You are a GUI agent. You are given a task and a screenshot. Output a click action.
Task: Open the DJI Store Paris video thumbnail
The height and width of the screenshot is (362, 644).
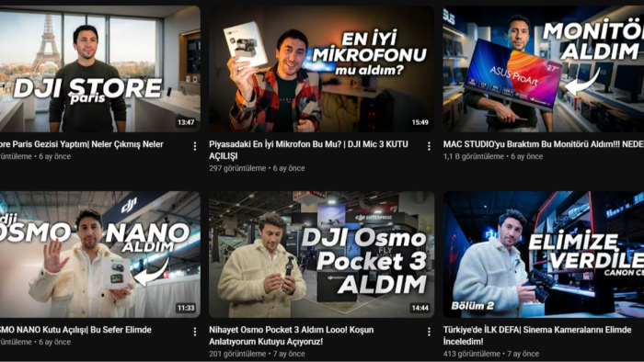tap(100, 69)
